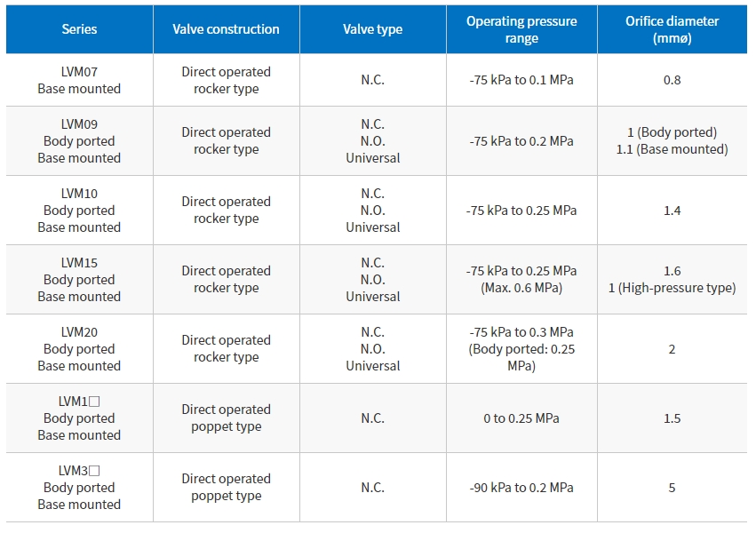This screenshot has width=756, height=541.
Task: Click the Orifice diameter column header
Action: tap(672, 29)
